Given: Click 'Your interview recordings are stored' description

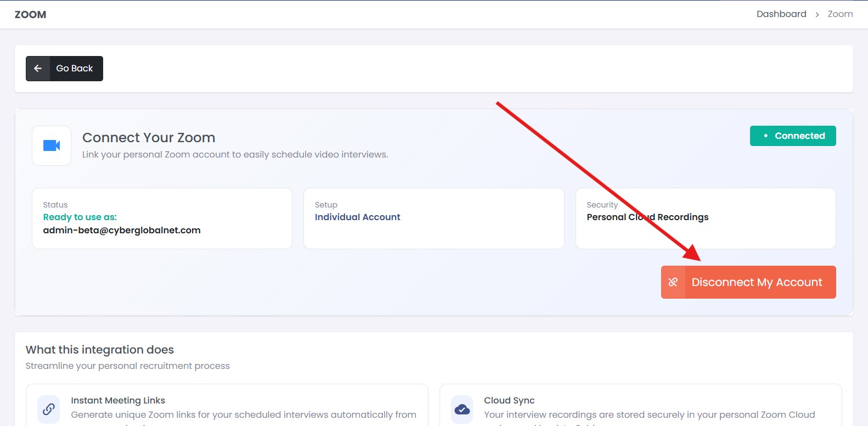Looking at the screenshot, I should click(650, 415).
